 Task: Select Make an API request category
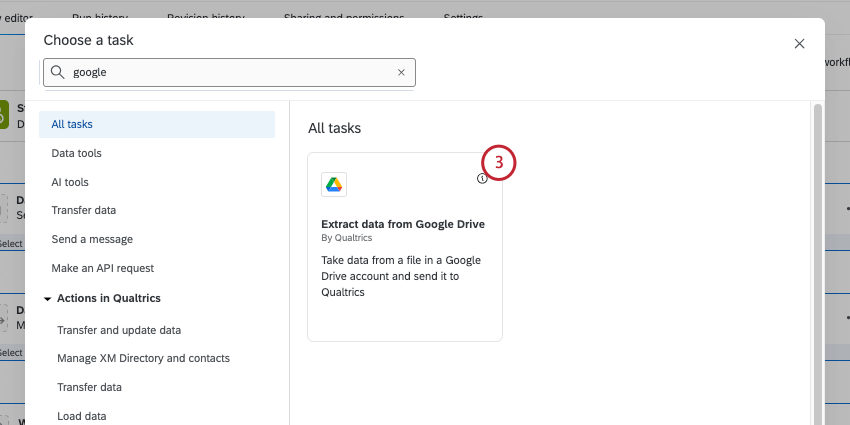pyautogui.click(x=103, y=268)
